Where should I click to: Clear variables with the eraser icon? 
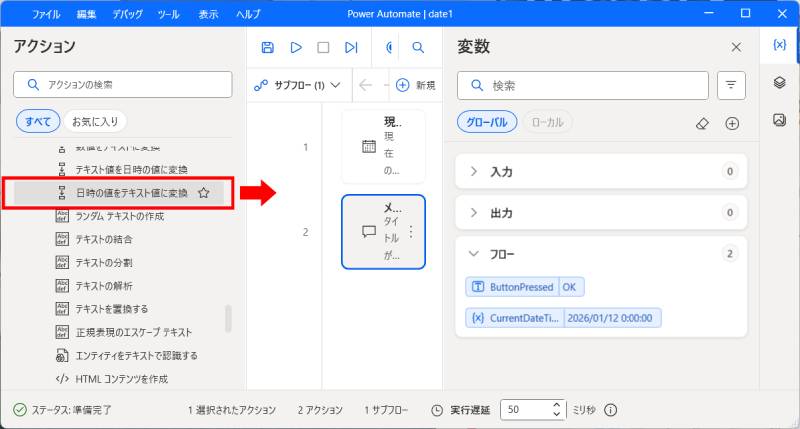coord(703,123)
